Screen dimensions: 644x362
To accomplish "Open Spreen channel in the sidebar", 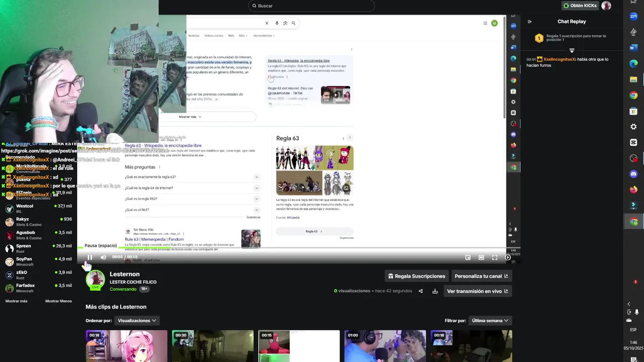I will [x=38, y=248].
